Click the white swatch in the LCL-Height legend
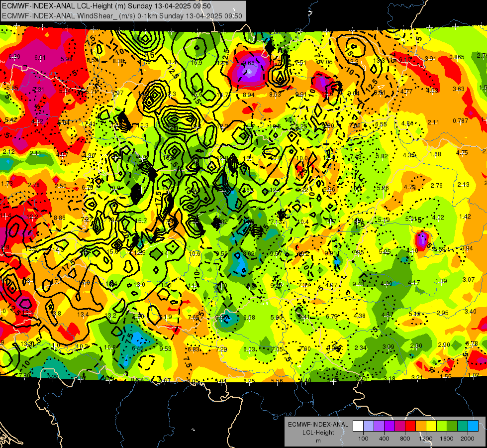 [358, 426]
